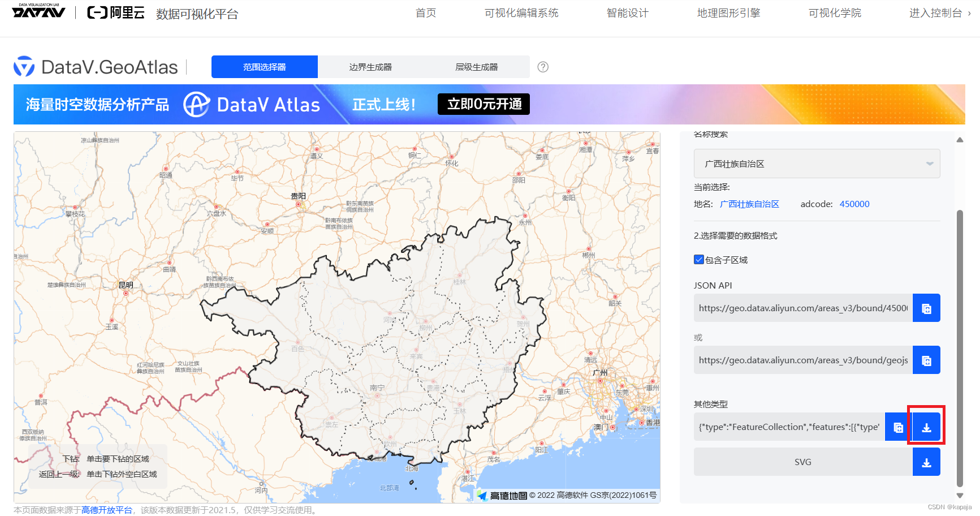Click the 当前选择 label

click(x=712, y=187)
